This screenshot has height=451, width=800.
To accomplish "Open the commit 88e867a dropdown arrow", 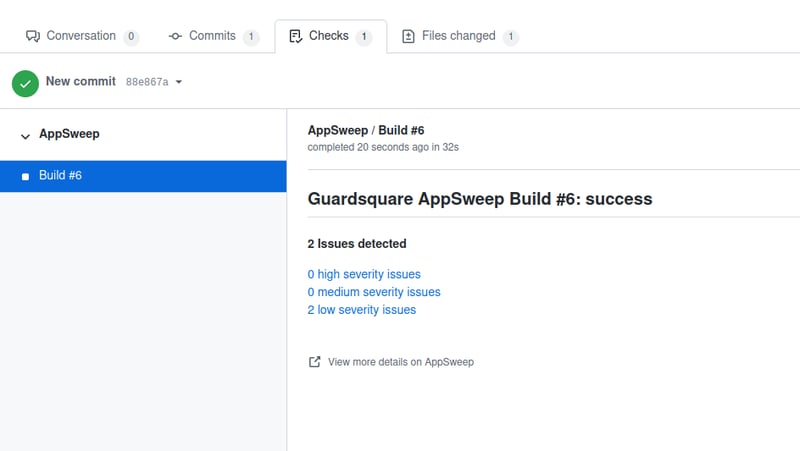I will pyautogui.click(x=179, y=82).
